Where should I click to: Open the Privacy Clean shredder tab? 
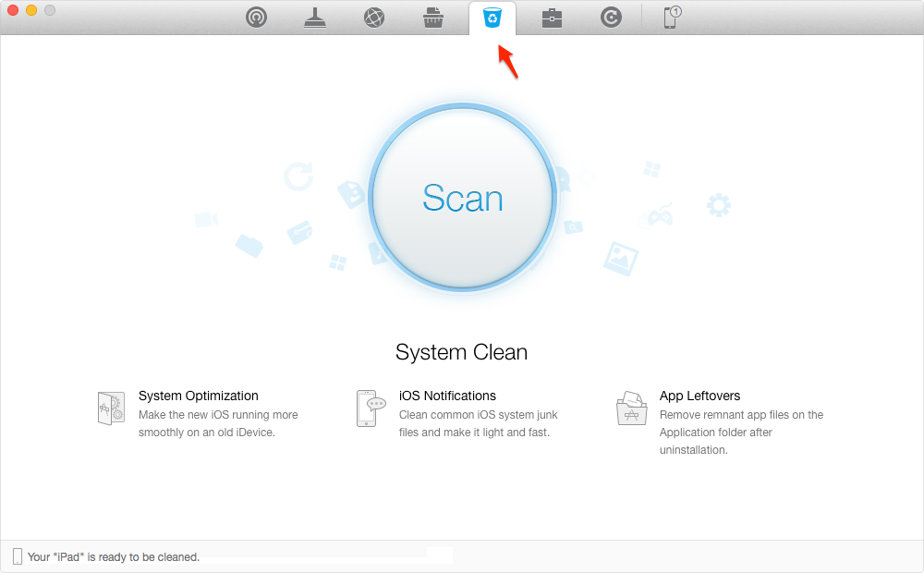[x=433, y=18]
